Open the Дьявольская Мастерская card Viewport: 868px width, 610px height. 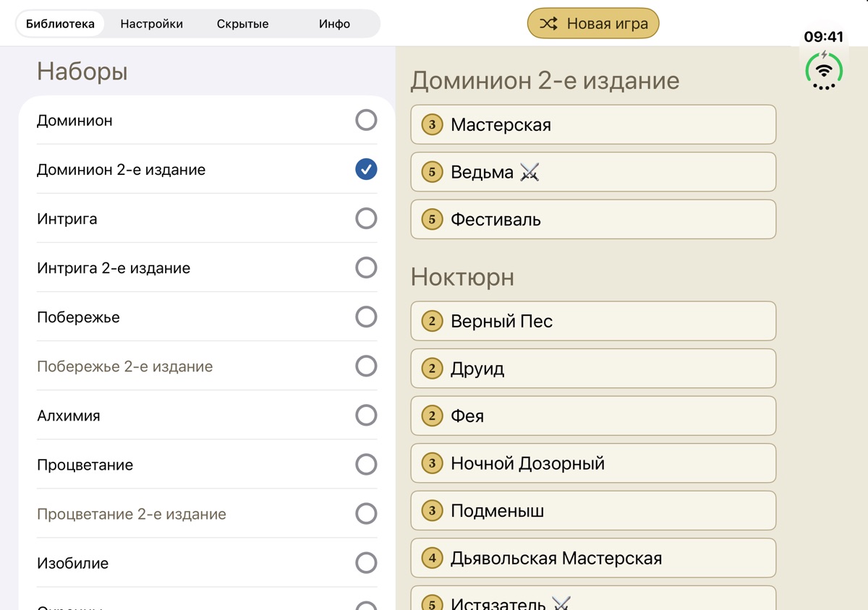[593, 558]
